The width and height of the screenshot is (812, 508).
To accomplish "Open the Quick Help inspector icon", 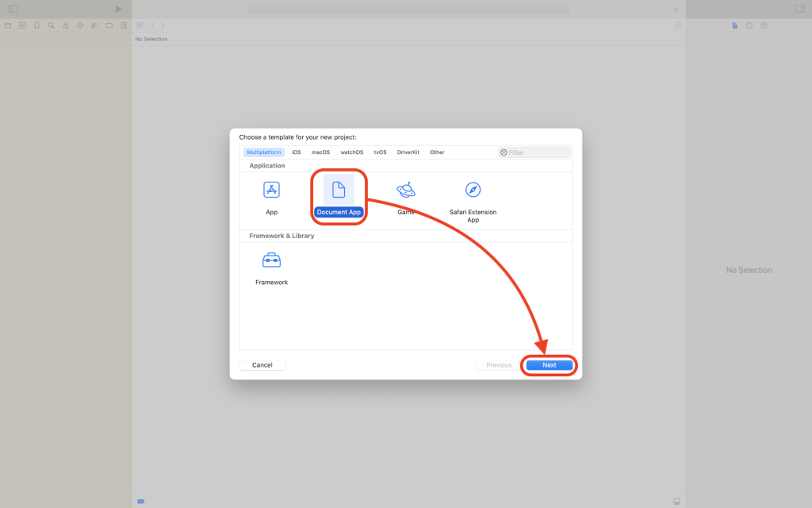I will point(764,25).
